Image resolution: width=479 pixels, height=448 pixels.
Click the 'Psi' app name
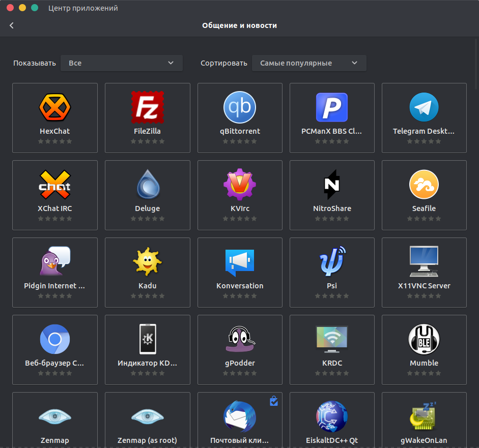point(332,286)
